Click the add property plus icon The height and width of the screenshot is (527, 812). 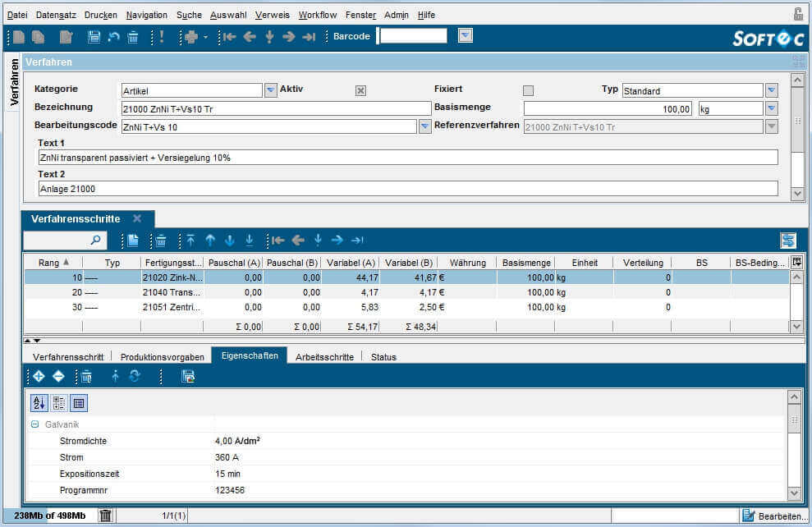point(39,376)
